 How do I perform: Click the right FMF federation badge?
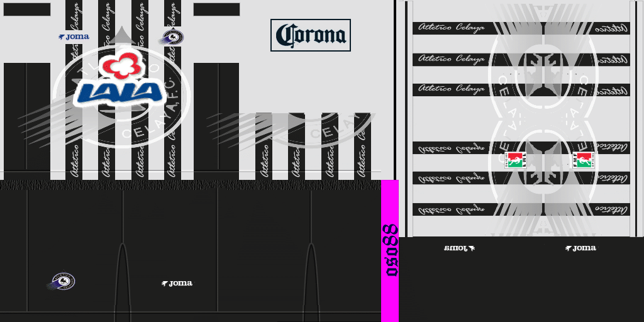583,160
